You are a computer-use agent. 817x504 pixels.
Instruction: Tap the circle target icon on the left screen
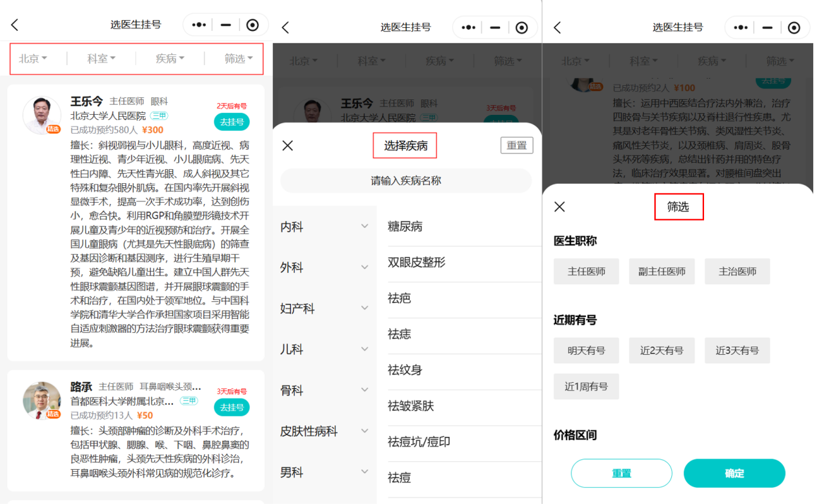(x=253, y=25)
